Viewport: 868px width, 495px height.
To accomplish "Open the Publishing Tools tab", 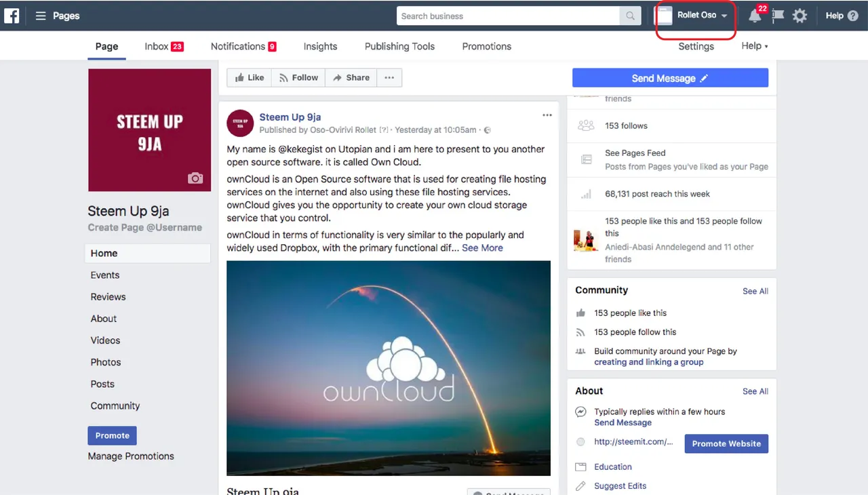I will click(399, 46).
